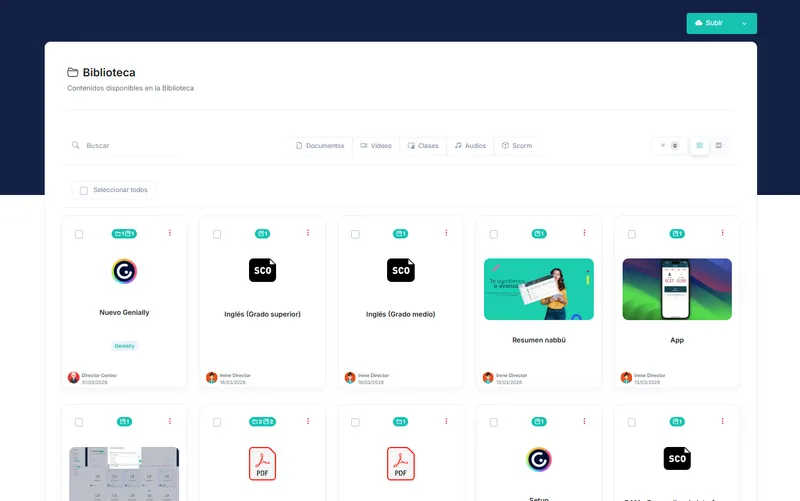The width and height of the screenshot is (800, 501).
Task: Click the SCO file icon for Inglés (Grado superior)
Action: 262,270
